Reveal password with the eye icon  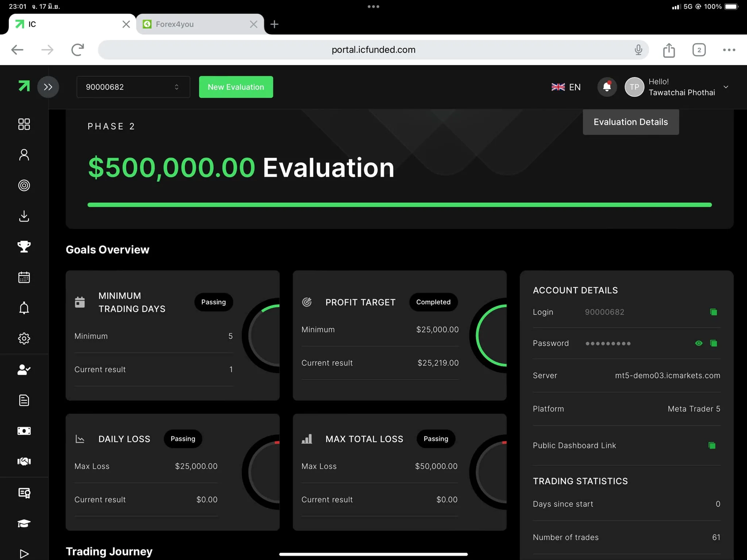698,343
